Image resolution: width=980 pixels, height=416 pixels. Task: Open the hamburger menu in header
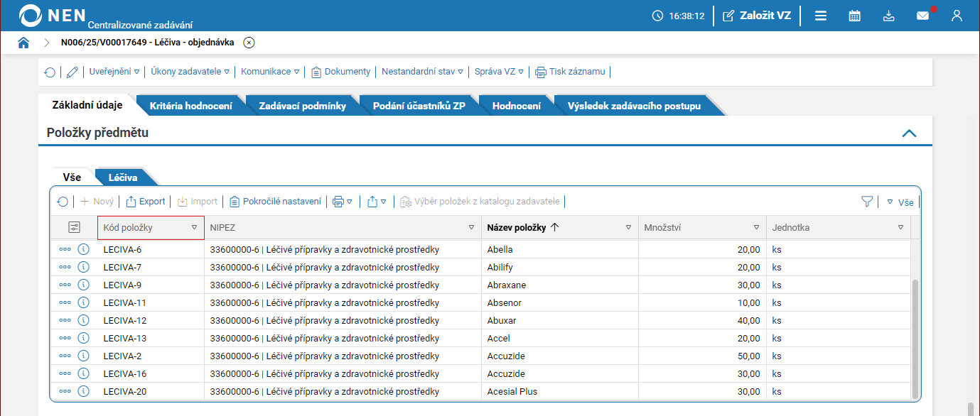(821, 16)
